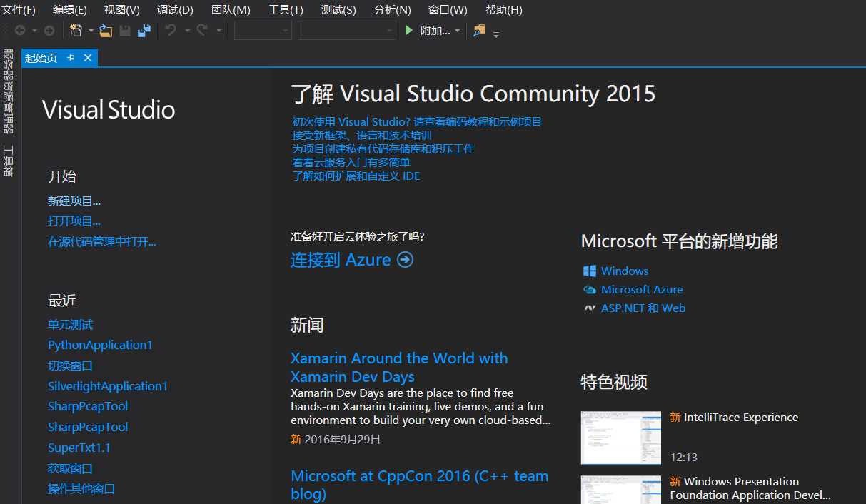This screenshot has width=866, height=504.
Task: Open recent project SuperTxt1.1
Action: click(x=79, y=448)
